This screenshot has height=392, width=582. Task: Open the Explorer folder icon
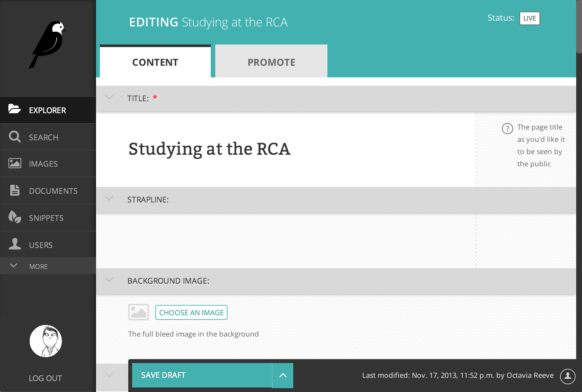[x=15, y=109]
